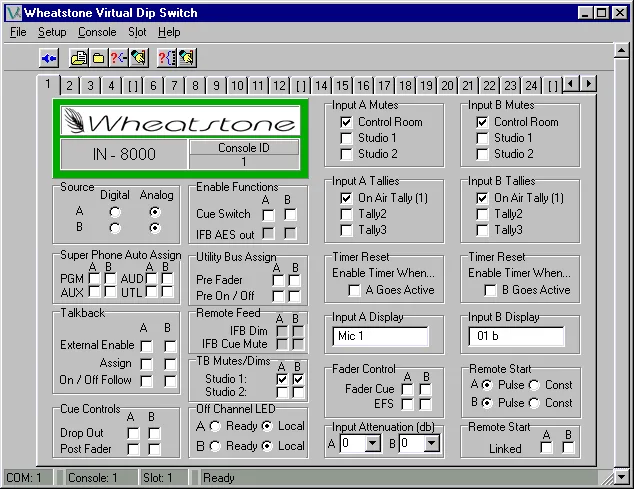Enable Tally3 under Input B Tallies
Image resolution: width=634 pixels, height=489 pixels.
click(x=482, y=230)
